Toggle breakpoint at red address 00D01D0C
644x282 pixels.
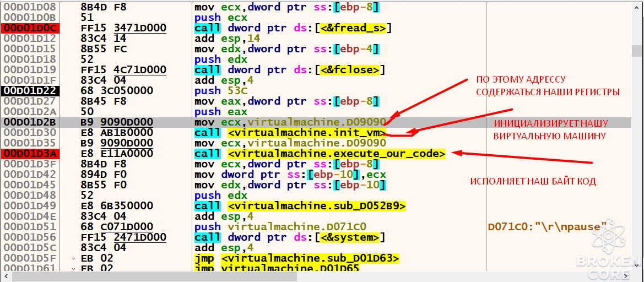click(31, 28)
